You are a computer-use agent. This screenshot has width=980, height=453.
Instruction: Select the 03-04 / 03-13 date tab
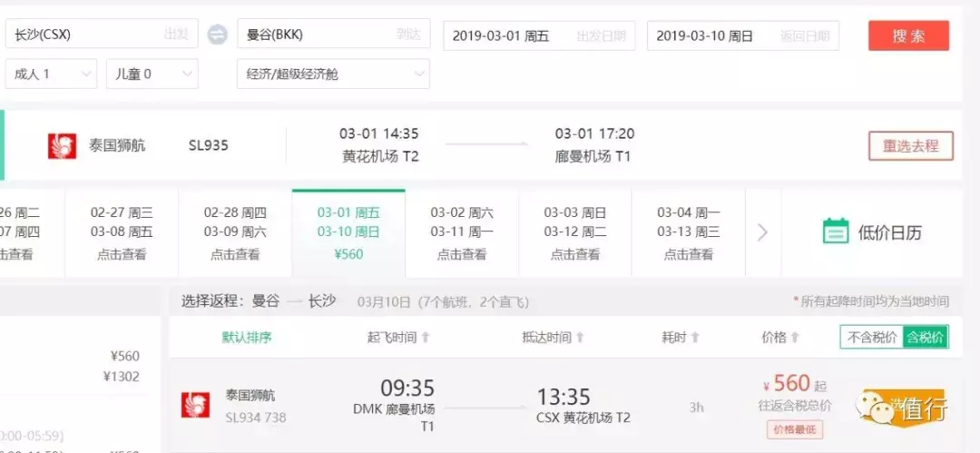coord(688,233)
